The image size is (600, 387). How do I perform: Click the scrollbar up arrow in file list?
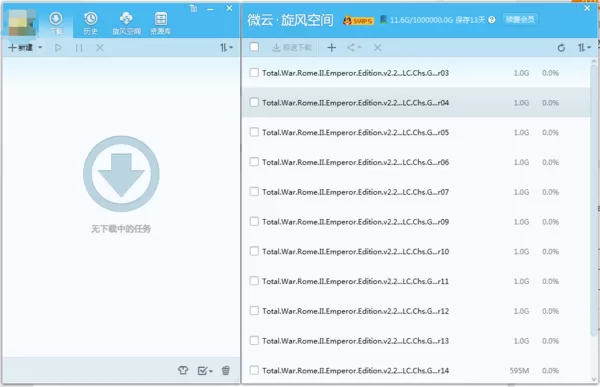pos(593,61)
